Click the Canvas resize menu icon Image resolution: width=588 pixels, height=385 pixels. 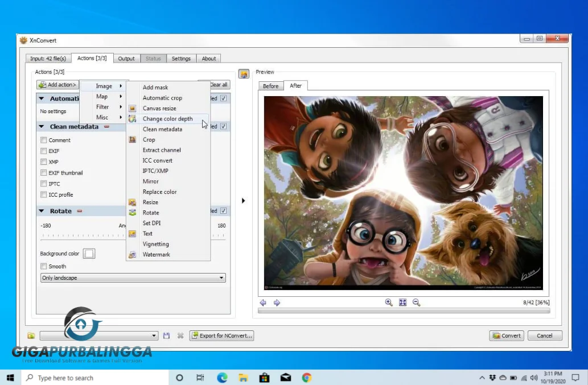pos(132,108)
